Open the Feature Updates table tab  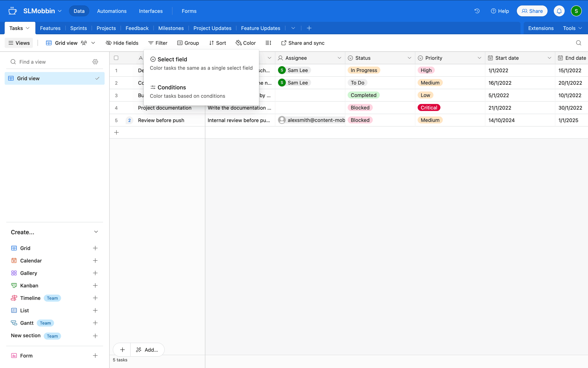click(x=261, y=28)
